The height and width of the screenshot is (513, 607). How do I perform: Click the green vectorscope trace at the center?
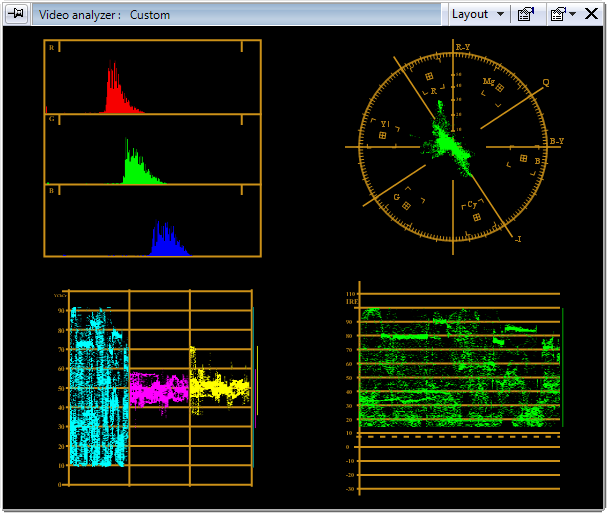[449, 141]
